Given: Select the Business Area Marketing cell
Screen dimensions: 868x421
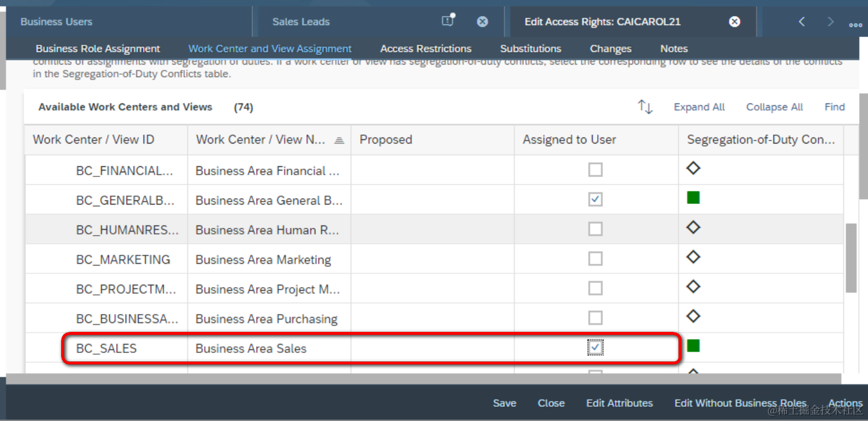Looking at the screenshot, I should [269, 260].
